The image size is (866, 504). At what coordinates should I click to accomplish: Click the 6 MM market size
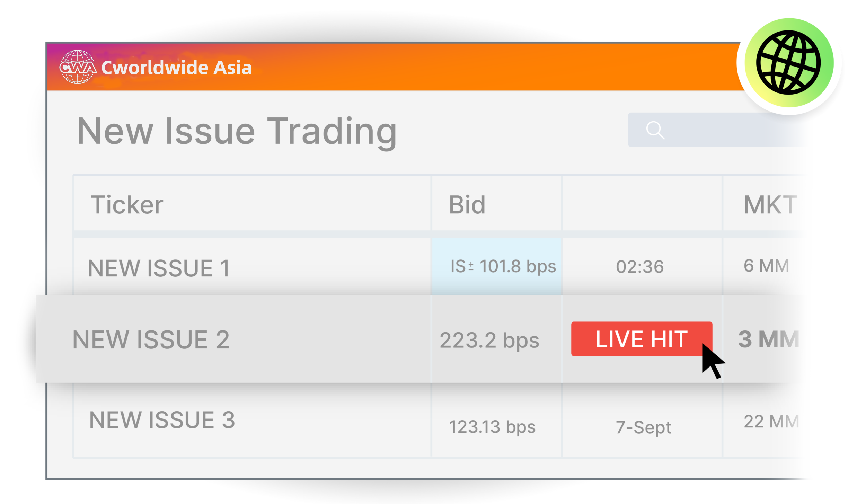[766, 266]
